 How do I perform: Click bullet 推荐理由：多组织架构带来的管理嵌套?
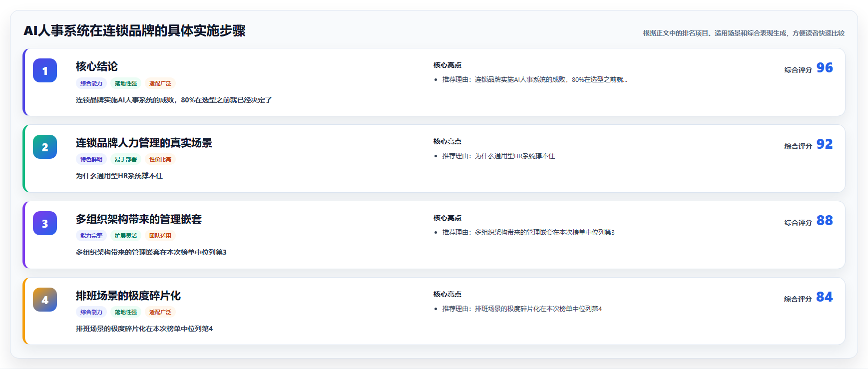[528, 232]
